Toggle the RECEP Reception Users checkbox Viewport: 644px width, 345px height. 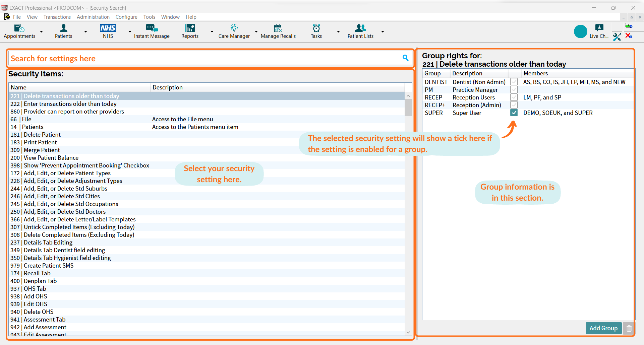pos(514,97)
